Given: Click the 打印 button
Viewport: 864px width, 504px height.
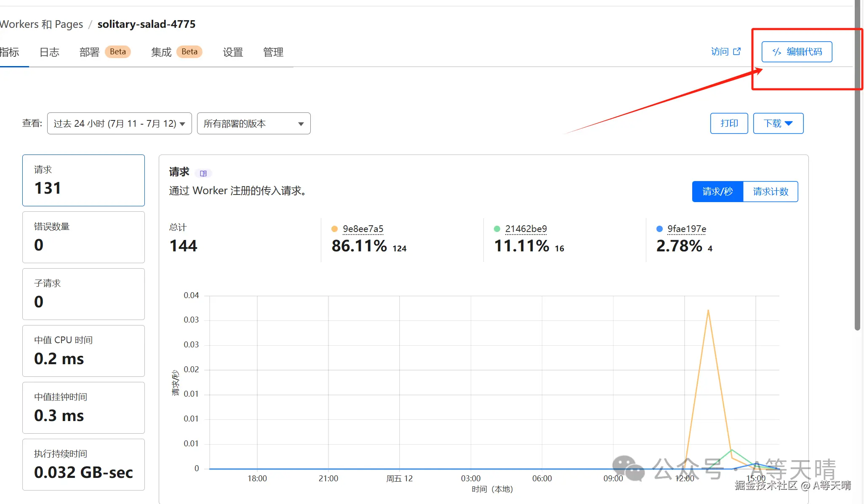Looking at the screenshot, I should tap(729, 123).
